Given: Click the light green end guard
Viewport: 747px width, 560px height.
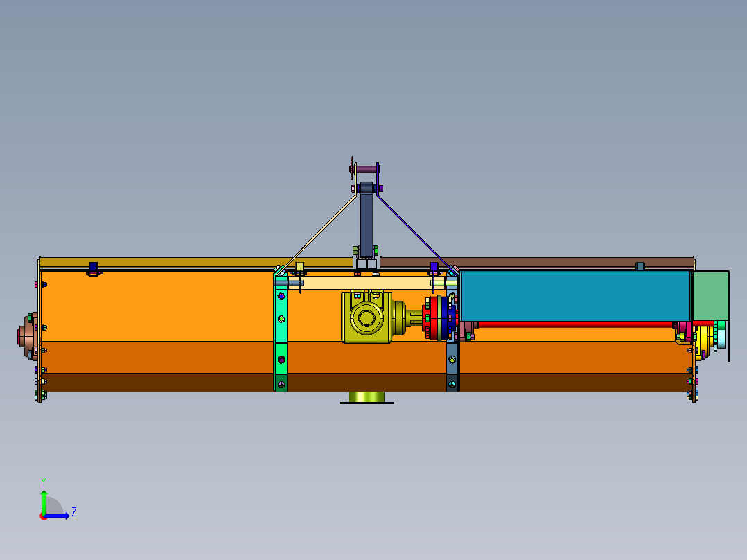Looking at the screenshot, I should (710, 296).
